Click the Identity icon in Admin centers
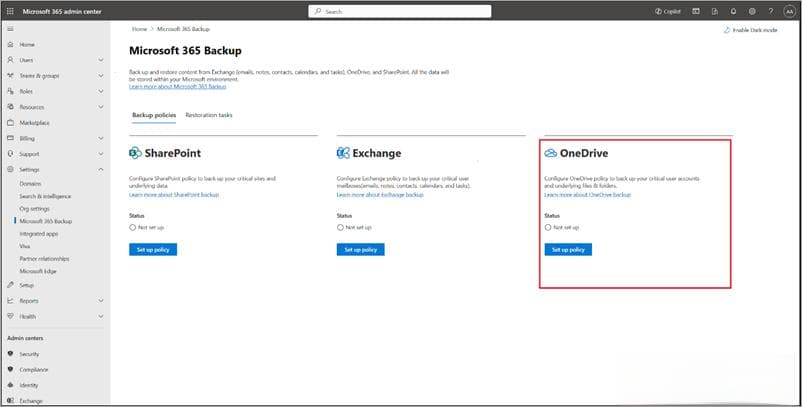Image resolution: width=802 pixels, height=407 pixels. point(10,385)
